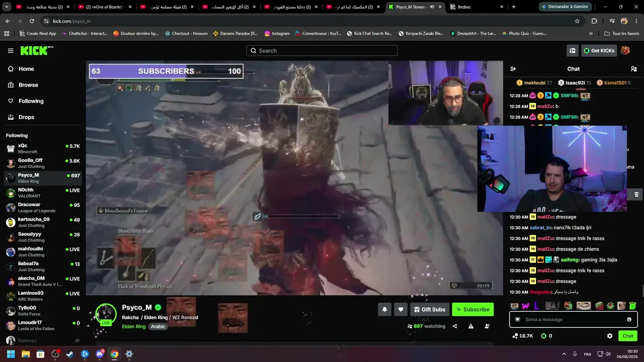Open channel points showing 18.7K
This screenshot has height=362, width=644.
tap(523, 336)
